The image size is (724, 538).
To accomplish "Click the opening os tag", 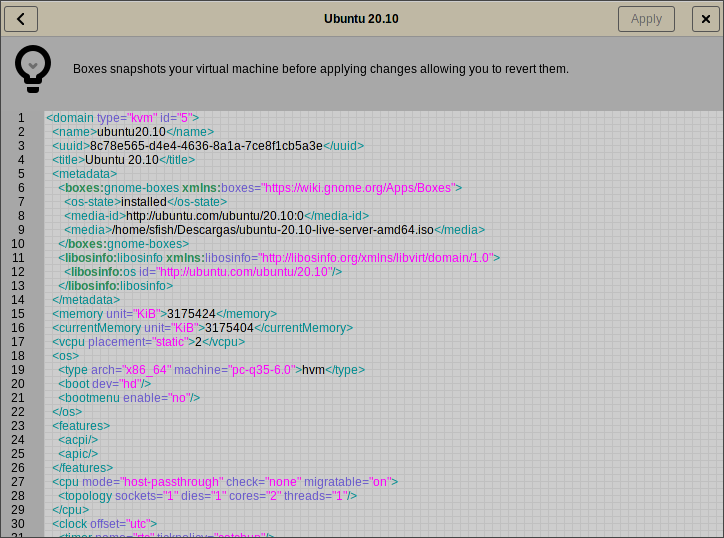I will tap(66, 356).
